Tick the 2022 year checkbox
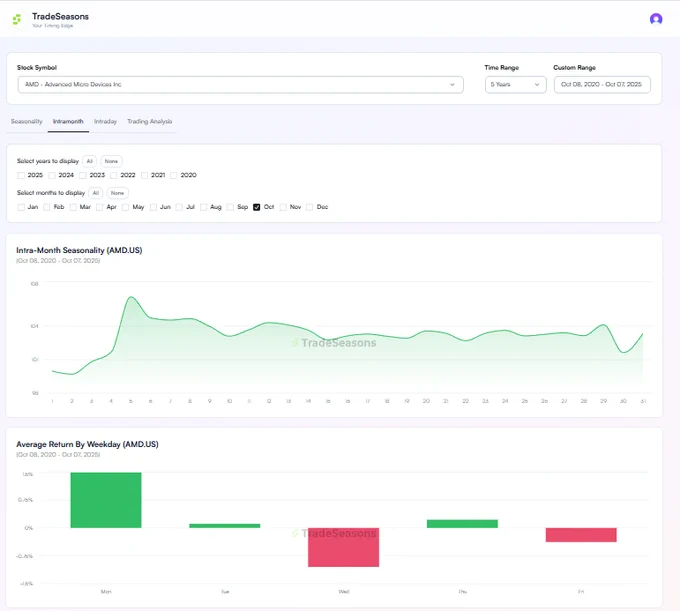Viewport: 680px width, 611px height. (114, 175)
